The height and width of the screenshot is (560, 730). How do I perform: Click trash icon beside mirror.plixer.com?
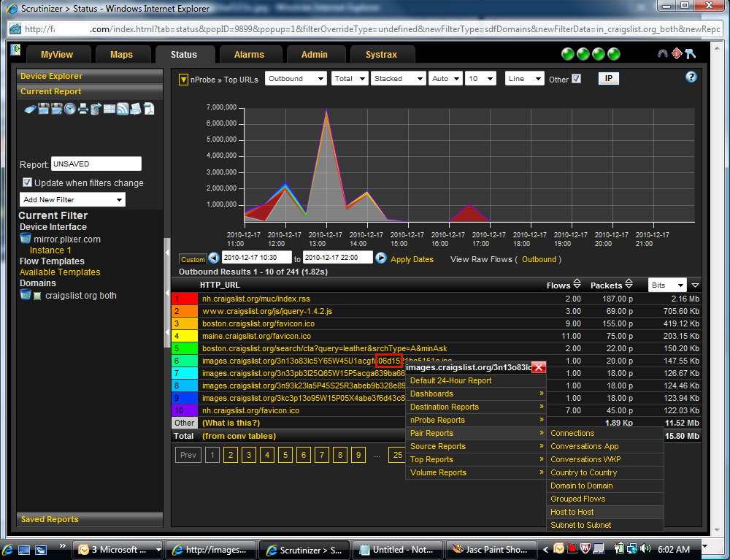point(26,238)
